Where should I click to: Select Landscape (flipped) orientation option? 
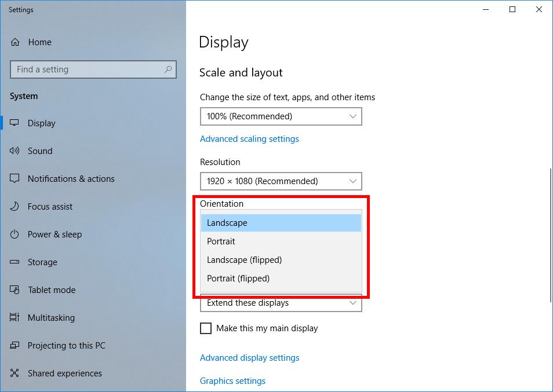(244, 260)
